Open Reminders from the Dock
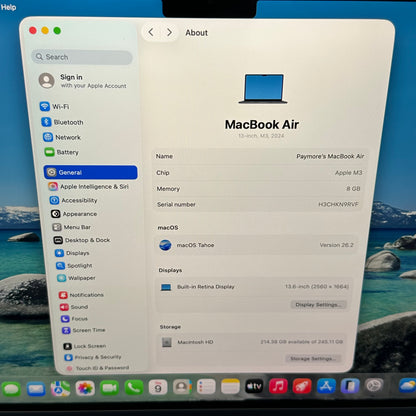 206,387
